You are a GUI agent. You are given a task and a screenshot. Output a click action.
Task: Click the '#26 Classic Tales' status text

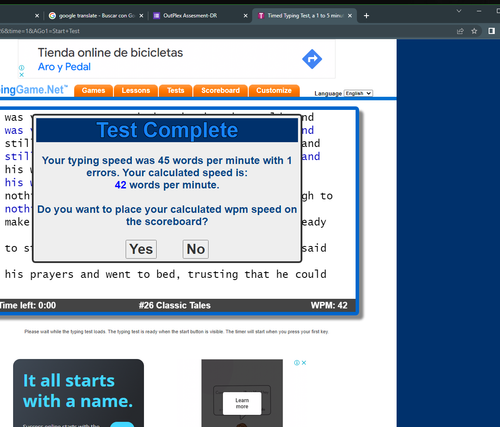[x=175, y=305]
